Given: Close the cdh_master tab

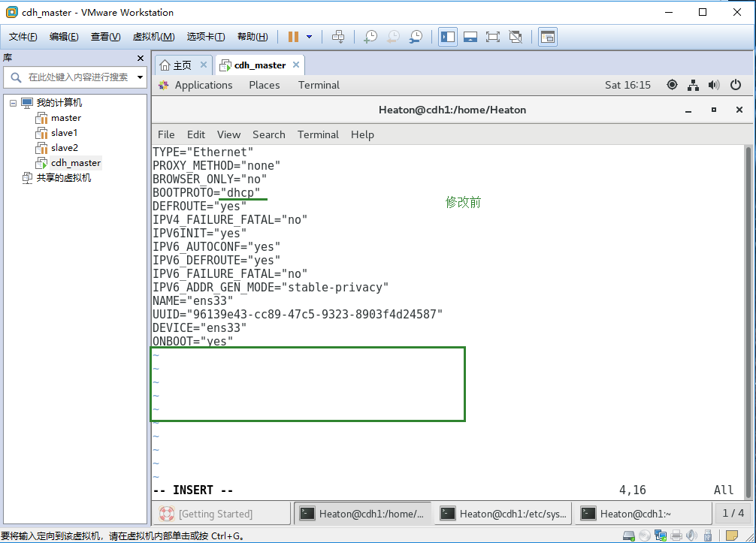Looking at the screenshot, I should pos(296,65).
